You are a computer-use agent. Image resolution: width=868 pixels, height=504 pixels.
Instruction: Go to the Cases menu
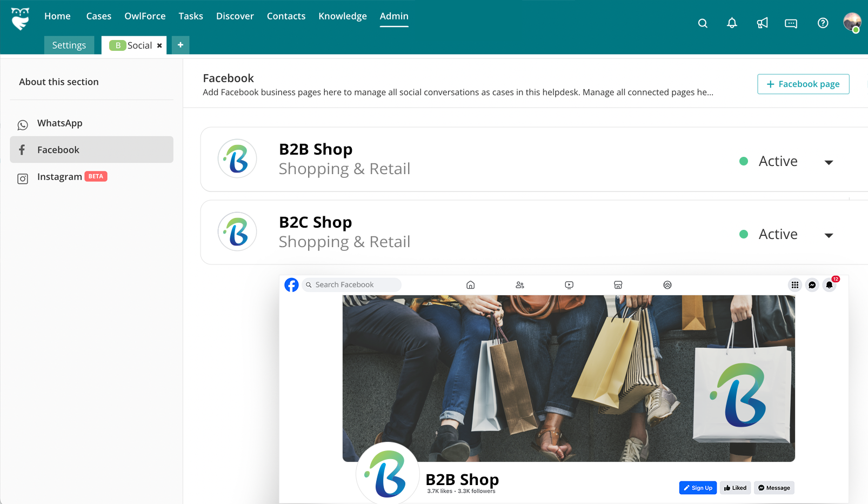(x=98, y=16)
